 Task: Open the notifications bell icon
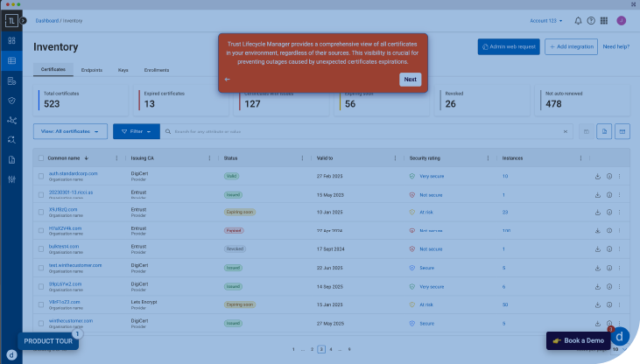(578, 20)
